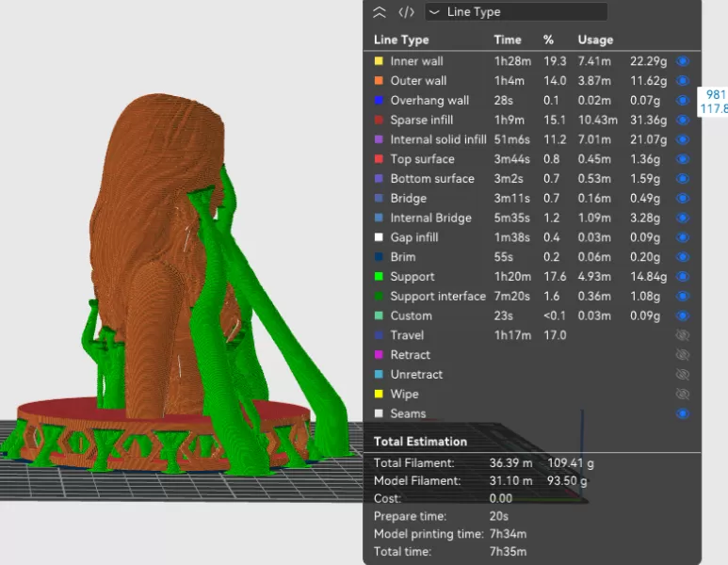The width and height of the screenshot is (728, 565).
Task: Show Wipe moves with eye icon
Action: pyautogui.click(x=683, y=395)
